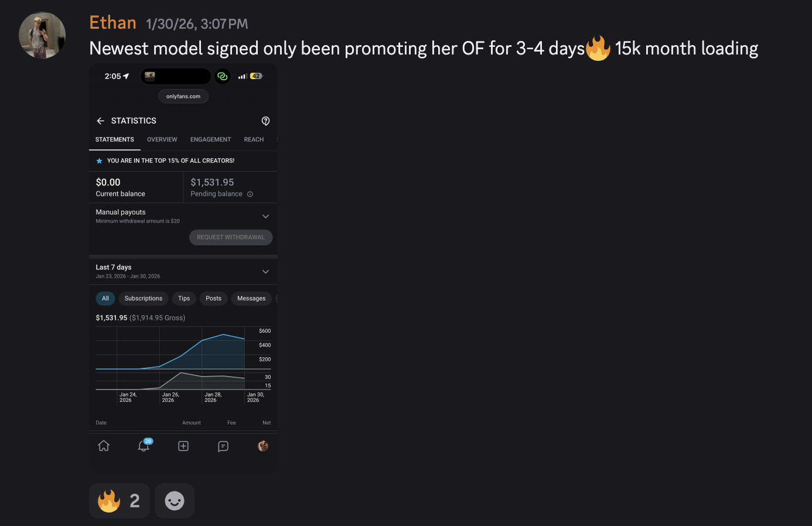Click the back arrow beside Statistics
Image resolution: width=812 pixels, height=526 pixels.
click(x=101, y=121)
